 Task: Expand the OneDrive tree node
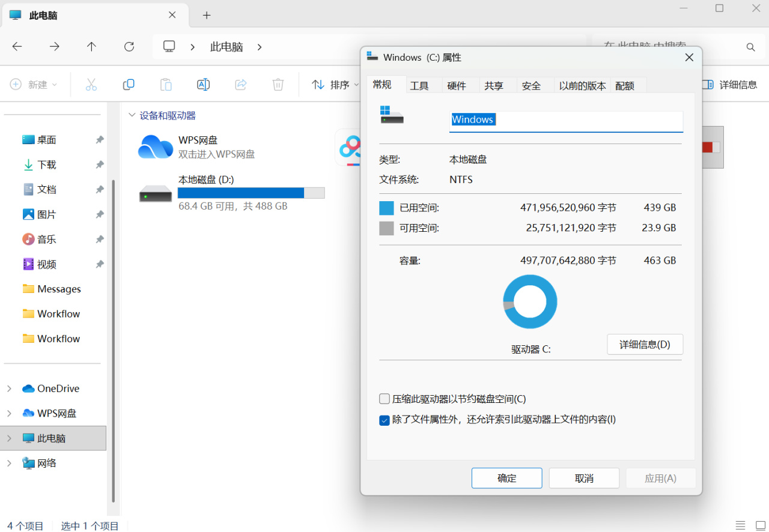click(x=9, y=388)
